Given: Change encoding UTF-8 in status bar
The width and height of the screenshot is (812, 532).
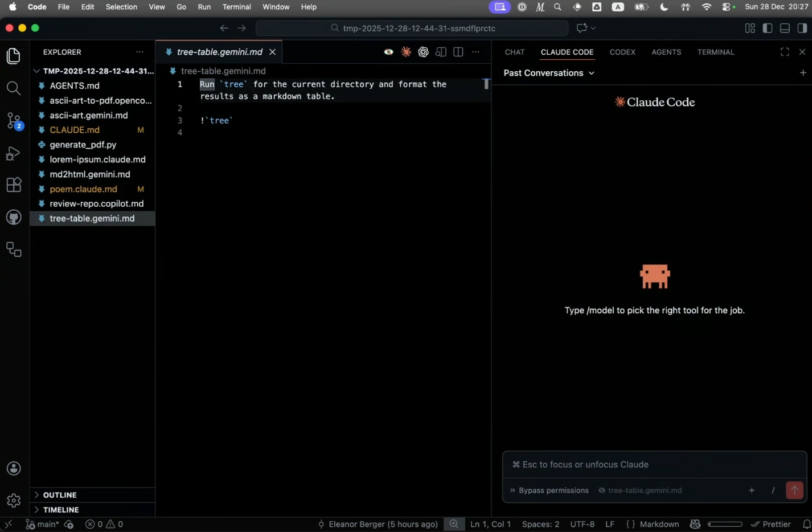Looking at the screenshot, I should (x=582, y=524).
